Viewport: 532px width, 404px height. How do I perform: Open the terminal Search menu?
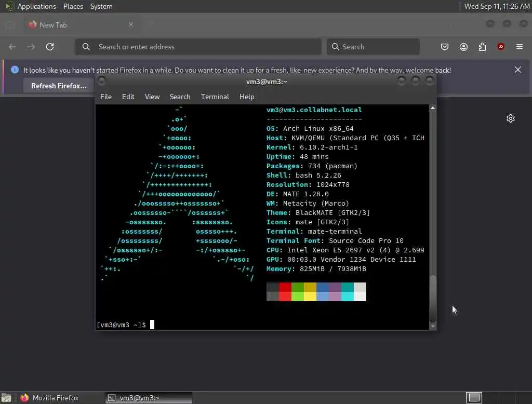[180, 97]
